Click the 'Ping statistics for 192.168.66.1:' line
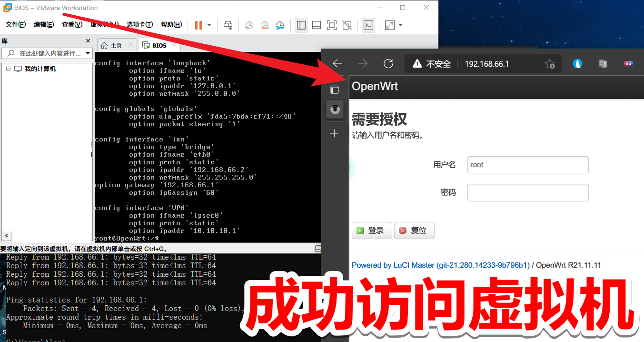Screen dimensions: 644x342 click(x=76, y=300)
